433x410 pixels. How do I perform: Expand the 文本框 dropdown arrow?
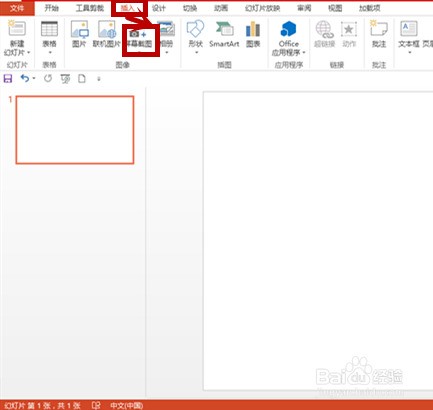point(409,53)
